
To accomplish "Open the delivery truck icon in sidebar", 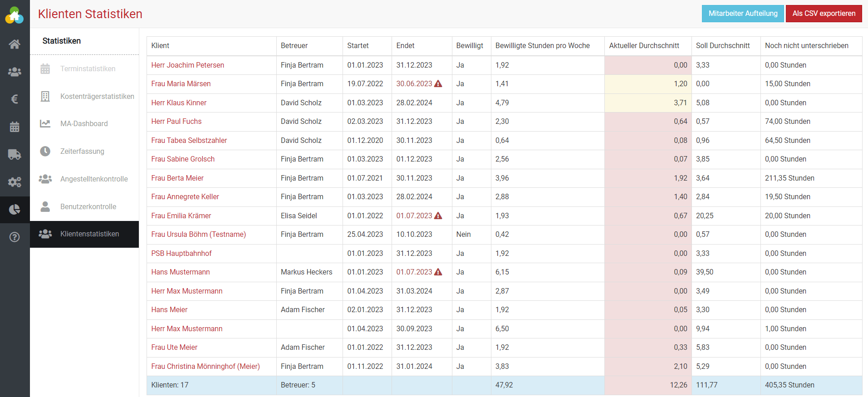I will (15, 154).
